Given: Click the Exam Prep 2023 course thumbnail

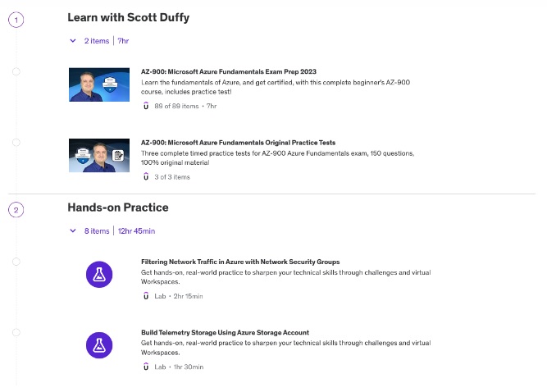Looking at the screenshot, I should [99, 84].
